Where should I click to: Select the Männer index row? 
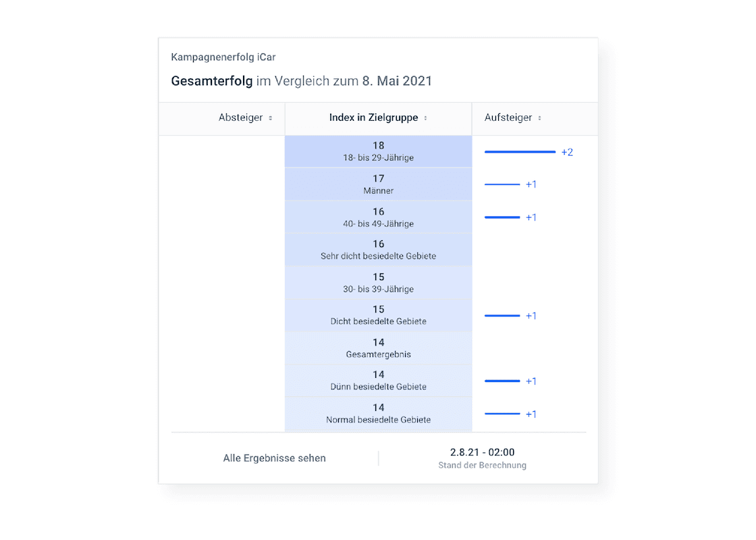(378, 184)
